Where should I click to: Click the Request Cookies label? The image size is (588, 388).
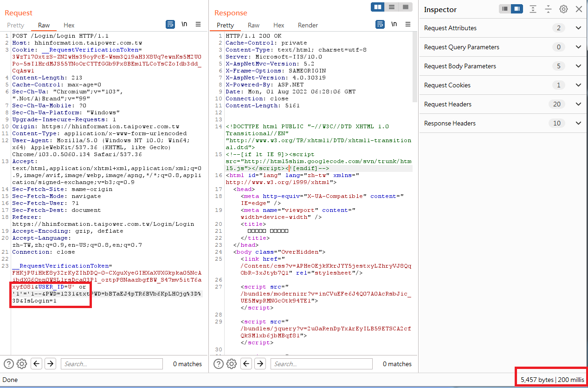447,85
